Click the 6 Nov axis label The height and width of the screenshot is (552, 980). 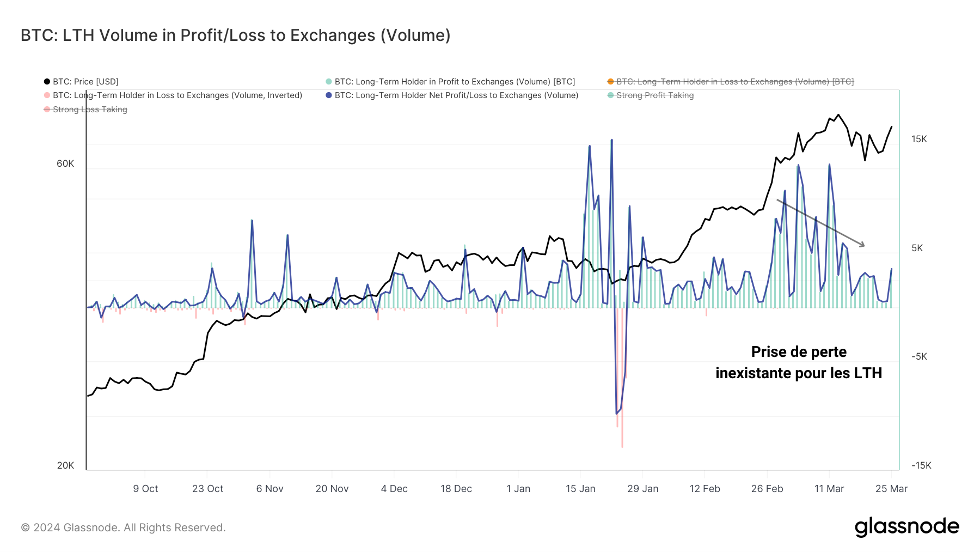click(x=269, y=489)
